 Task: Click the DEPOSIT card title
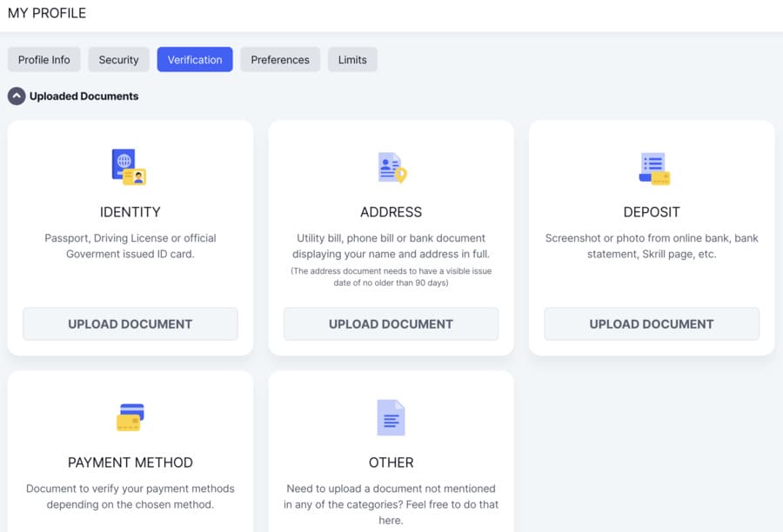pos(652,212)
